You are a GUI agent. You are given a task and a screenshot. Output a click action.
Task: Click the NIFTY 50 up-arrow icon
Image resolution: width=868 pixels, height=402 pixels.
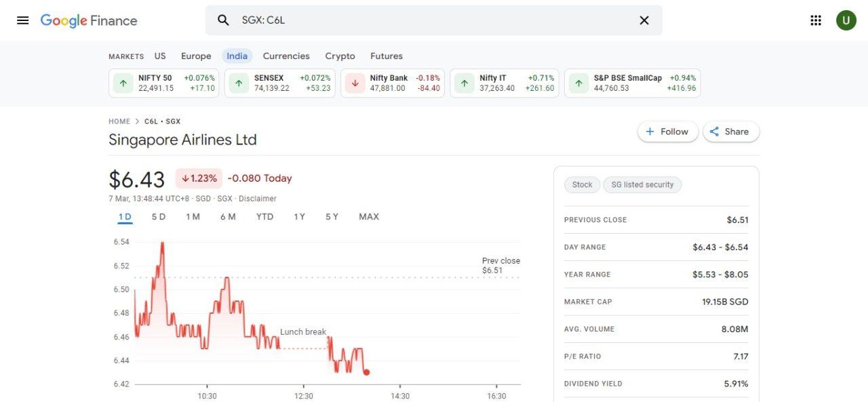point(123,83)
